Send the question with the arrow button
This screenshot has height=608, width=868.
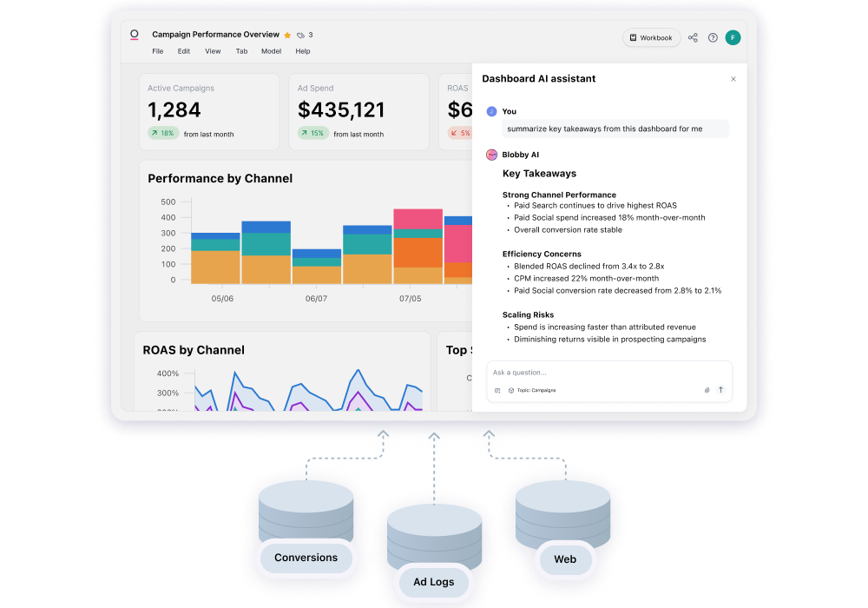[x=720, y=390]
